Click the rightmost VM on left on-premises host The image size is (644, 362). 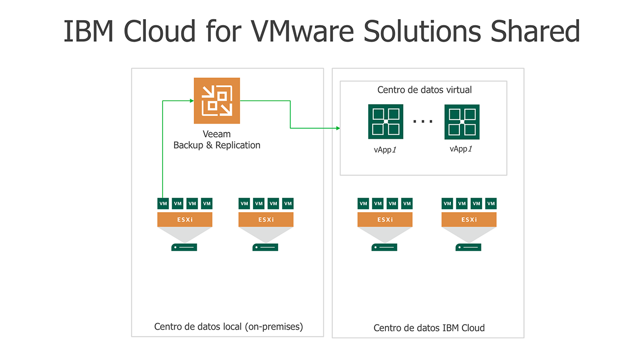pos(207,204)
